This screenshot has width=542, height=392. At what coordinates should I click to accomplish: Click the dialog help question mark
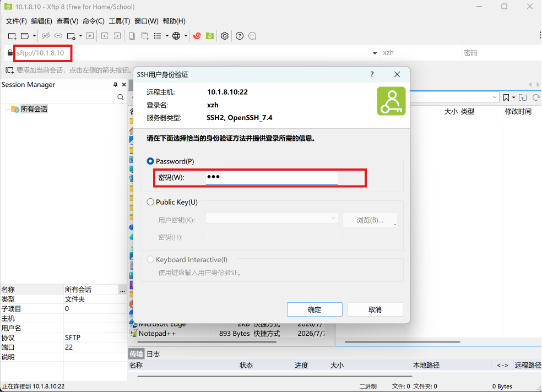(372, 74)
